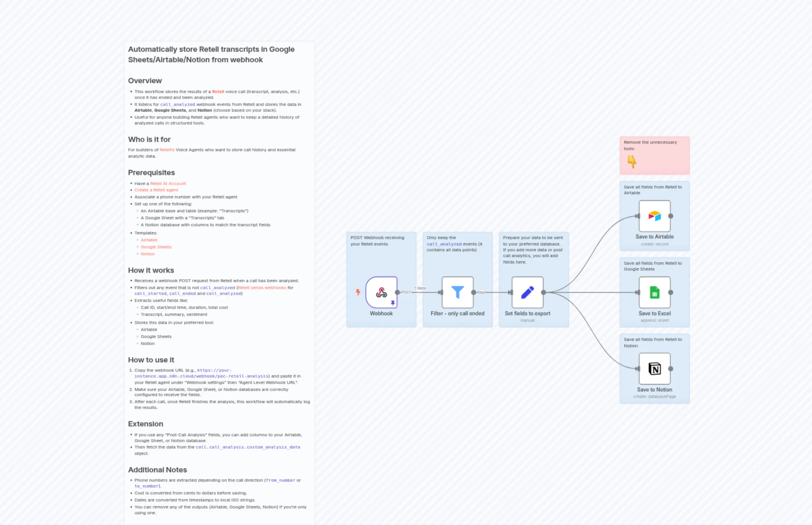Select the Notion icon on Save to Notion

click(x=654, y=368)
